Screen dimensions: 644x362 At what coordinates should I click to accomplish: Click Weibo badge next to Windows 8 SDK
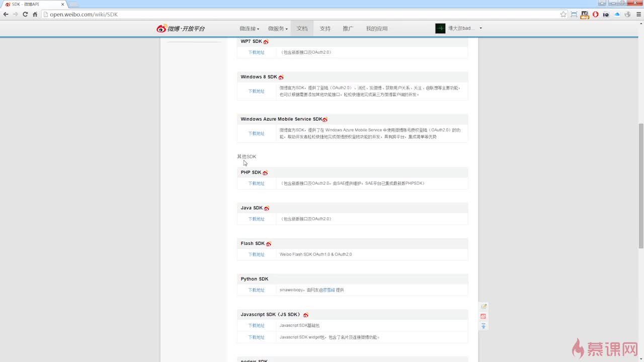[x=281, y=77]
